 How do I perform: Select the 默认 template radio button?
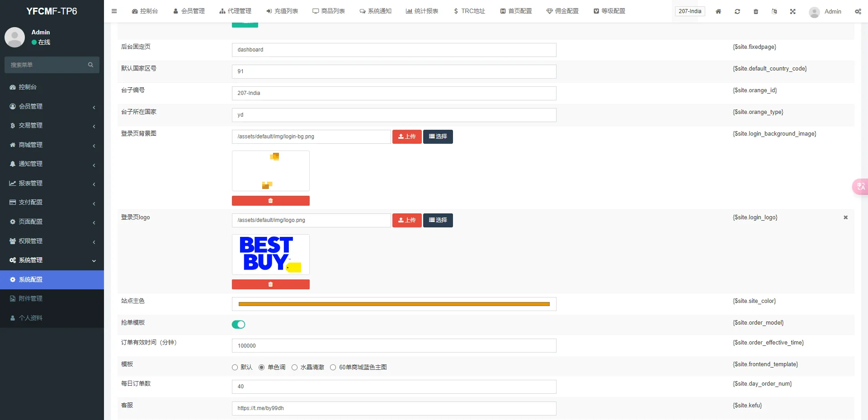pos(235,368)
